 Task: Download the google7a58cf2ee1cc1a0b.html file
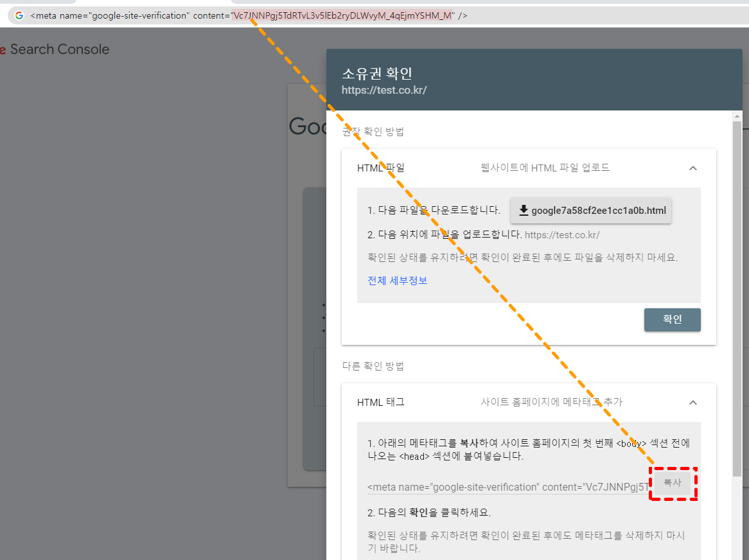click(591, 211)
